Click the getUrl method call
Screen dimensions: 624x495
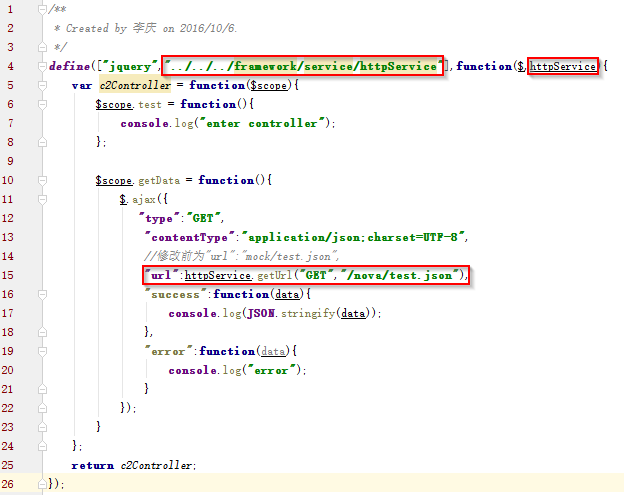275,275
